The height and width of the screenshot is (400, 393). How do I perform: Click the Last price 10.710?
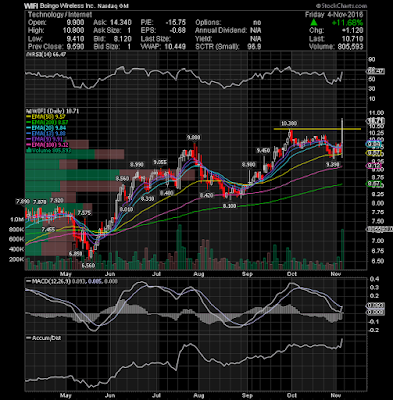353,39
